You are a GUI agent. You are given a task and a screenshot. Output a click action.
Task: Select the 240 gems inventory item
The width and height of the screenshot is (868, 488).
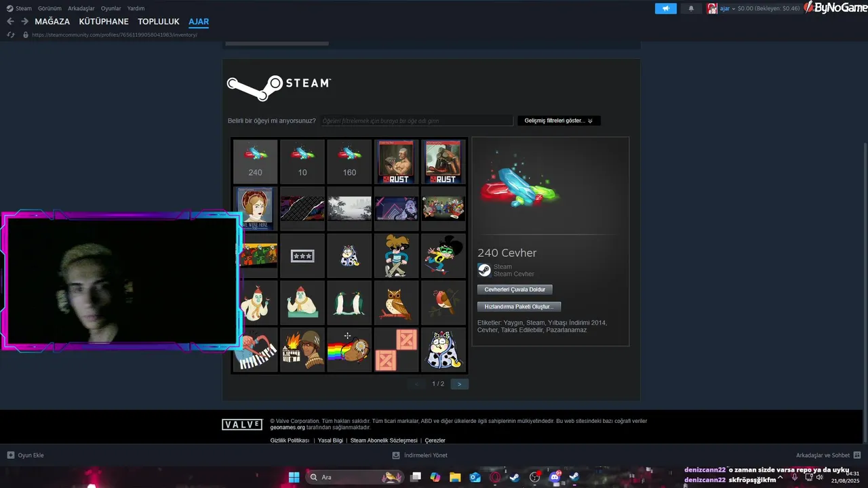(255, 161)
